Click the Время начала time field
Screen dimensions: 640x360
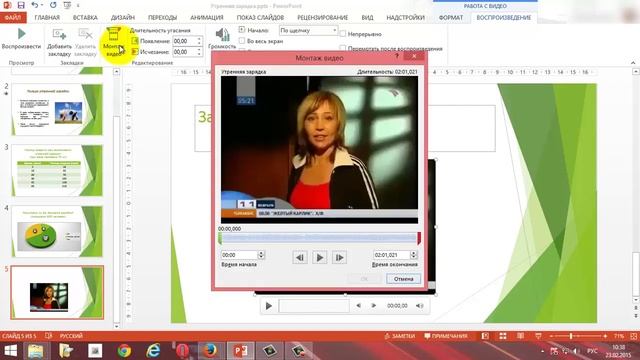click(x=239, y=255)
